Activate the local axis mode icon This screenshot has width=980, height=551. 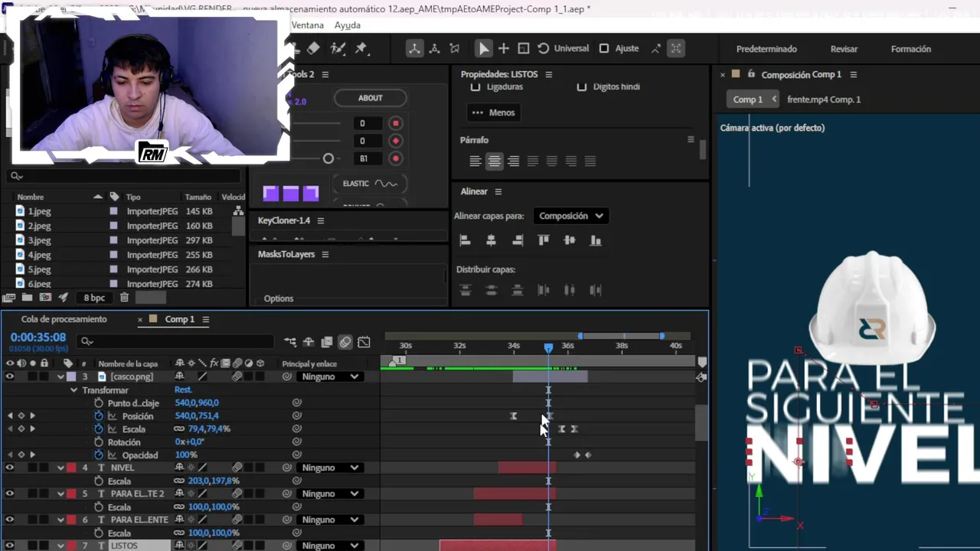point(414,48)
